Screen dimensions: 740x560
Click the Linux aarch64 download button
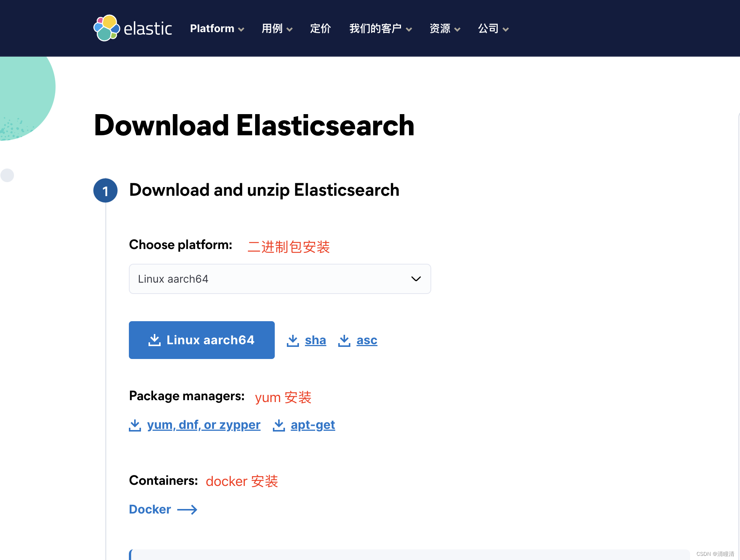click(x=201, y=340)
